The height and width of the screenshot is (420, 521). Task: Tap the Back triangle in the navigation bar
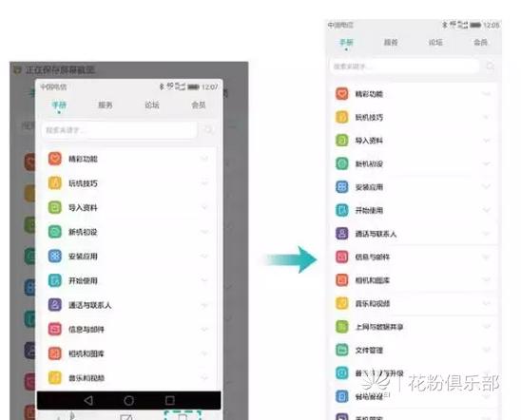(88, 400)
